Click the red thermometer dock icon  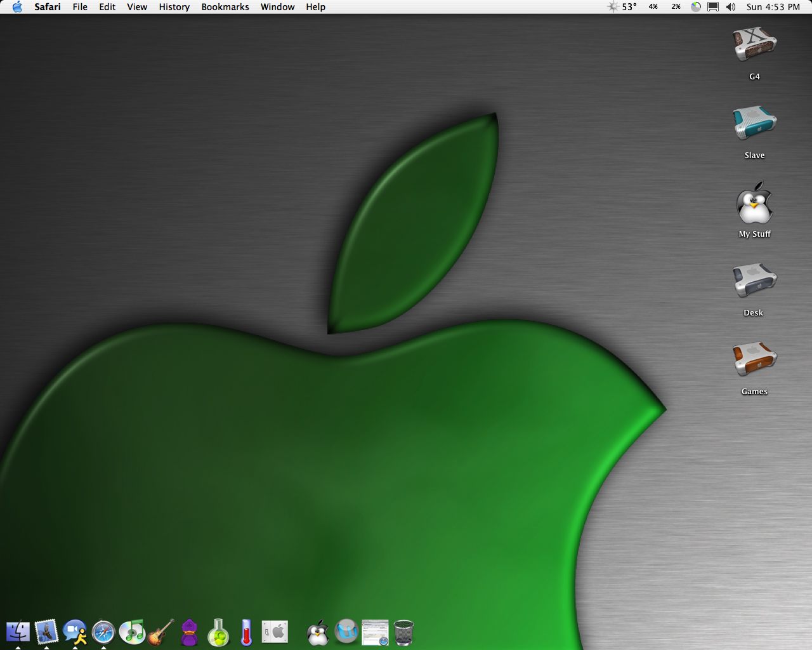[x=246, y=632]
